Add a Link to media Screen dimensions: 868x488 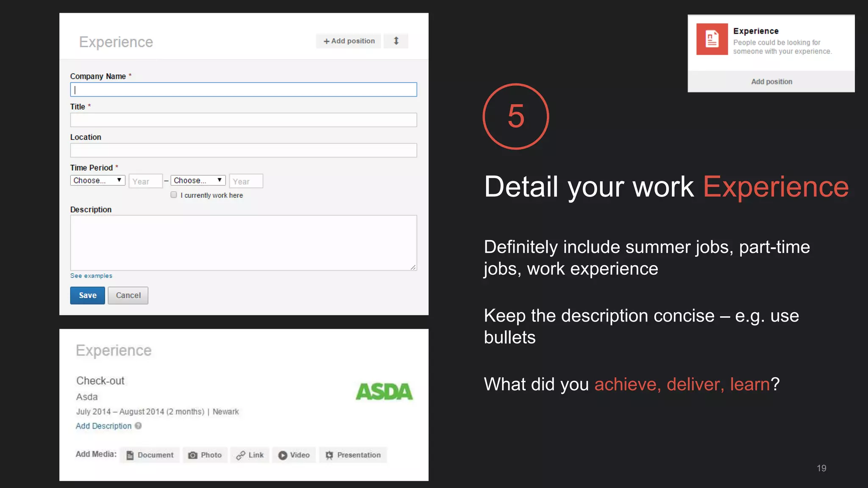pos(250,455)
